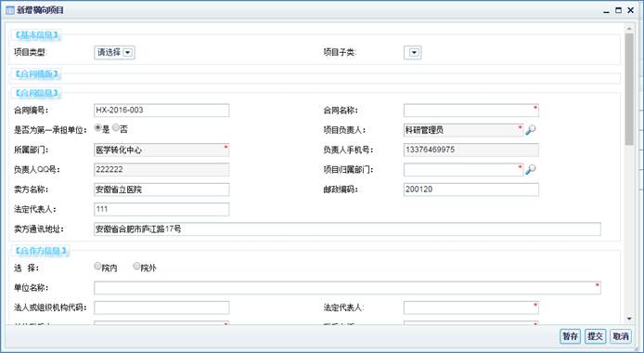
Task: Click the 项目类型 label text
Action: coord(30,52)
